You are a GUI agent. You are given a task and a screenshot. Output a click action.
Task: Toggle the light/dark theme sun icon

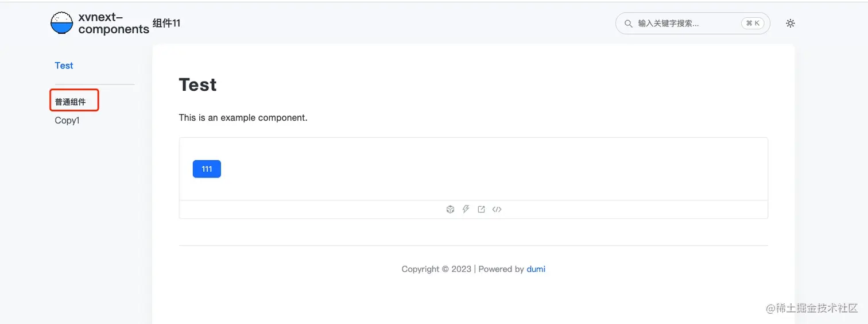pyautogui.click(x=790, y=24)
